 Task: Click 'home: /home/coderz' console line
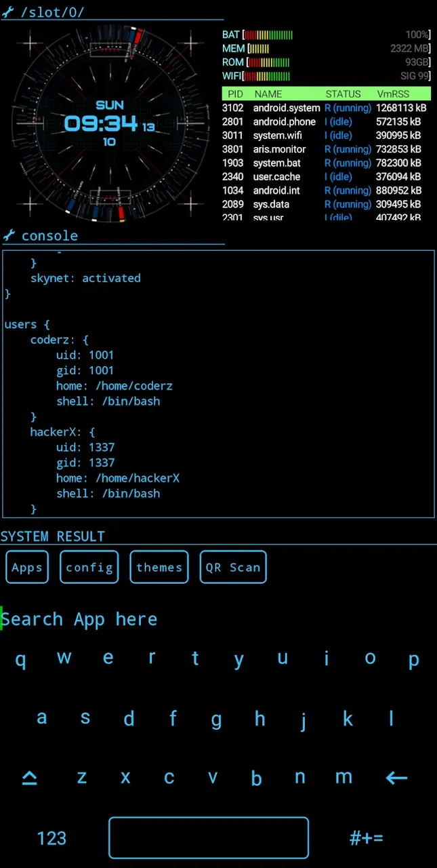point(115,386)
